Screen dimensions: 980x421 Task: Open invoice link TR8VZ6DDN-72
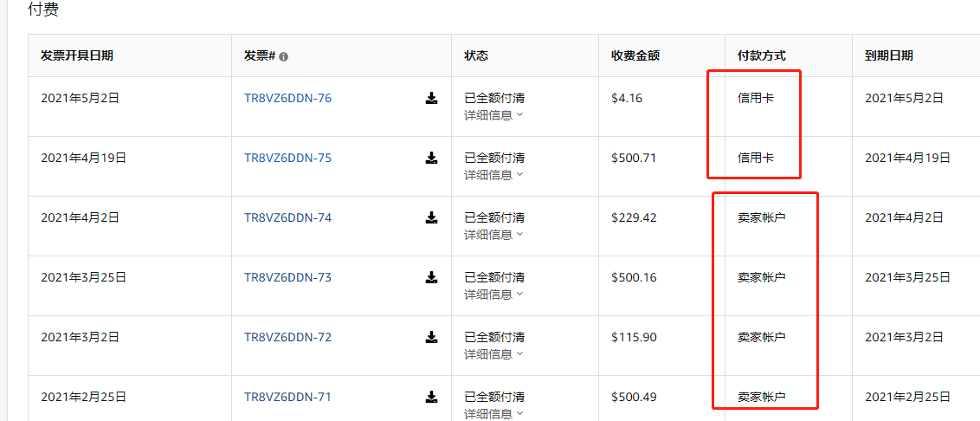coord(287,337)
